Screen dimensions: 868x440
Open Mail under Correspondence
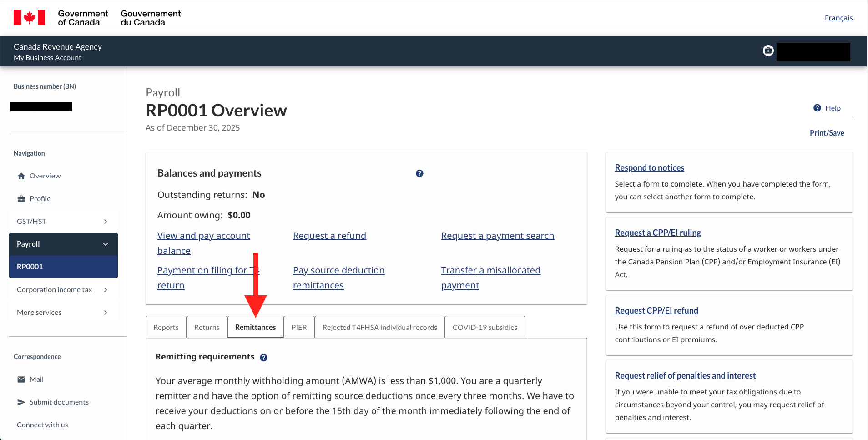(36, 379)
